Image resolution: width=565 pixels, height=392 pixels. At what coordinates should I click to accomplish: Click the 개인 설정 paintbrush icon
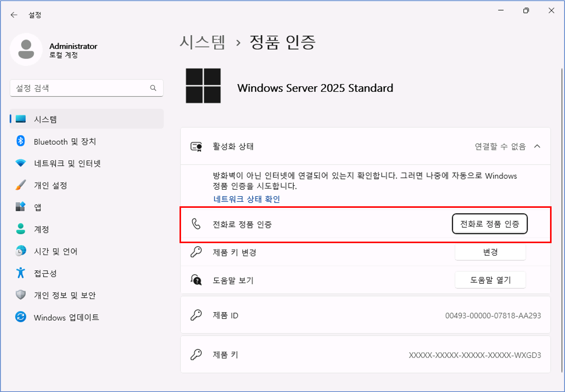tap(21, 185)
